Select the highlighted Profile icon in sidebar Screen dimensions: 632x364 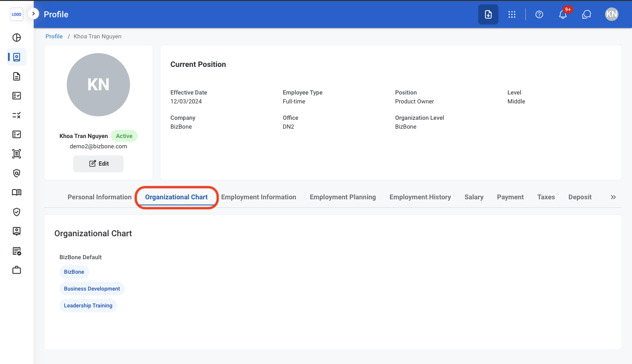coord(16,57)
